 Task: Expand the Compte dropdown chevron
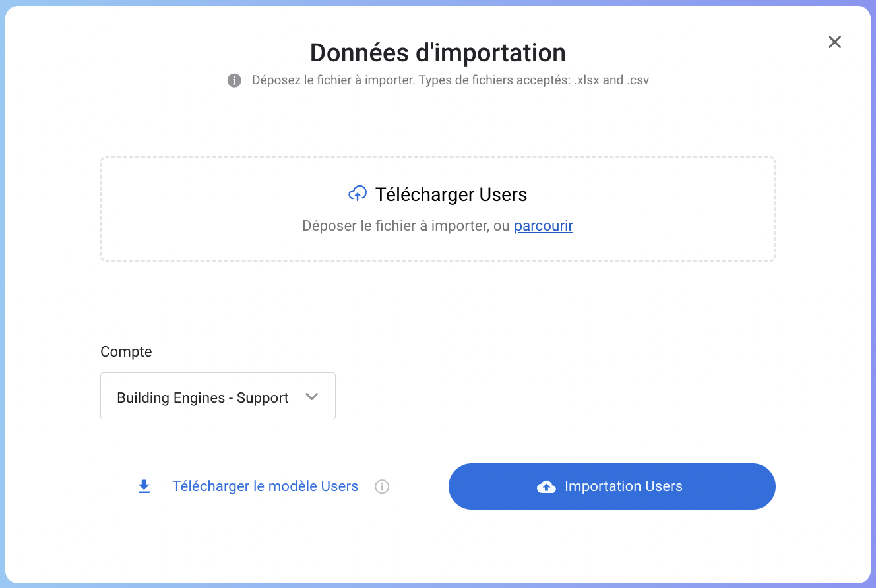(x=312, y=396)
